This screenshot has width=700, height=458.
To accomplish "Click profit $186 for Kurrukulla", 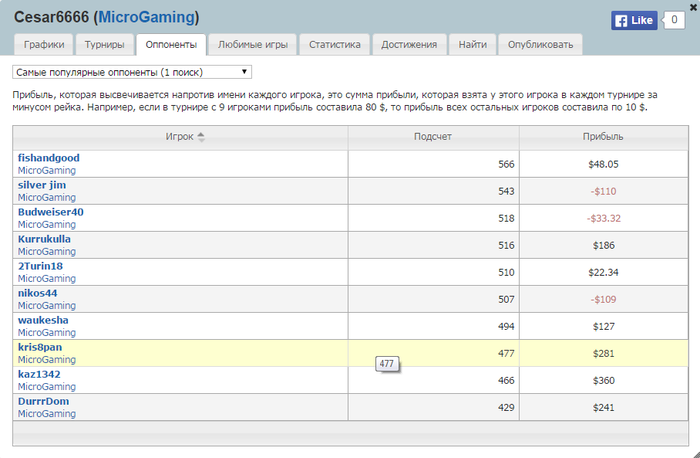I will (604, 246).
